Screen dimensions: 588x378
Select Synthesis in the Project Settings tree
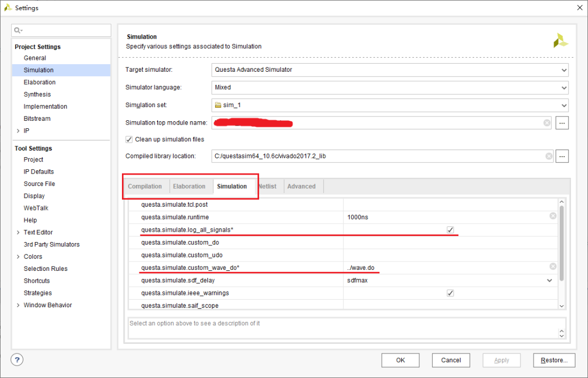[37, 94]
